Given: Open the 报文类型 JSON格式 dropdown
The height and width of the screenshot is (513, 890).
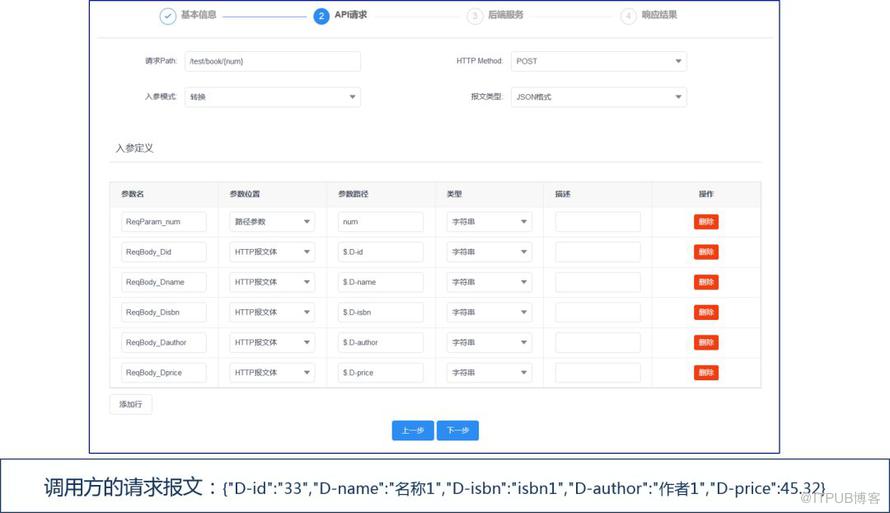Looking at the screenshot, I should [x=599, y=97].
